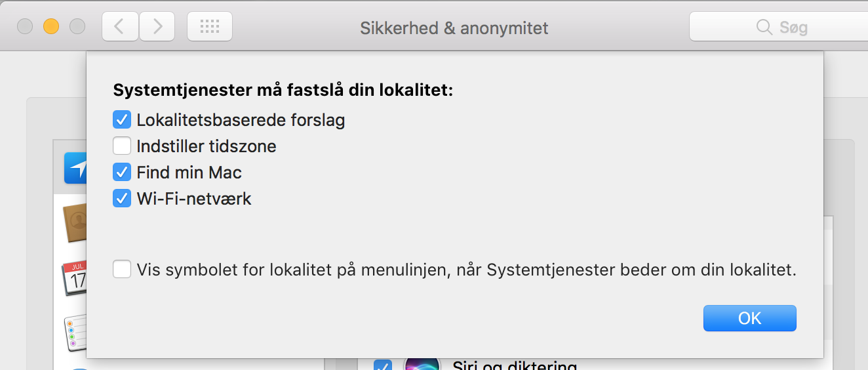Click the gray close window button
The height and width of the screenshot is (370, 868).
(25, 26)
